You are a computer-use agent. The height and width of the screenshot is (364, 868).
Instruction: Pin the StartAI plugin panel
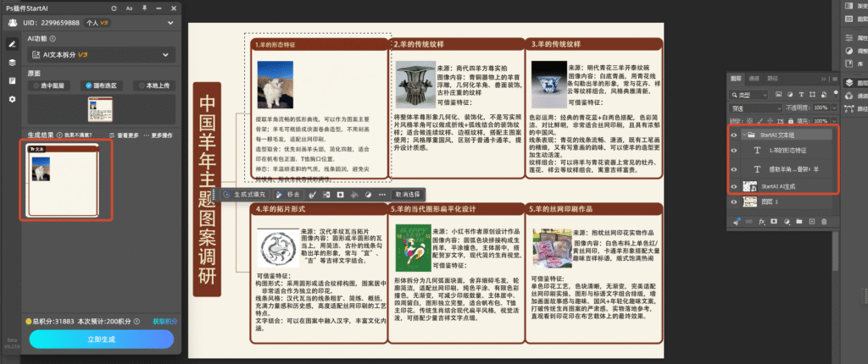tap(144, 8)
